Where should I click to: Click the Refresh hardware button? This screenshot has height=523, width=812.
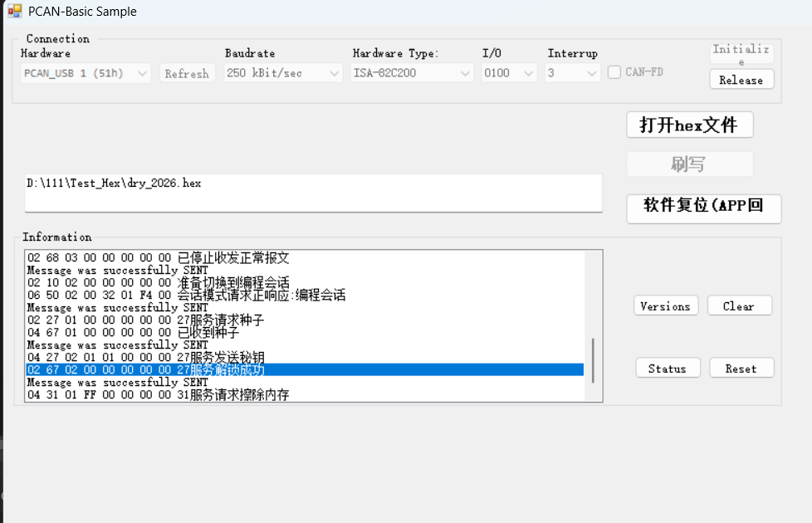[x=187, y=73]
